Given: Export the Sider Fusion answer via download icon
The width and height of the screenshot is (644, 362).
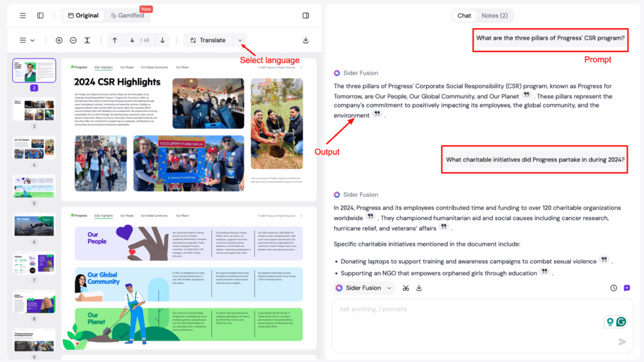Looking at the screenshot, I should click(x=419, y=288).
